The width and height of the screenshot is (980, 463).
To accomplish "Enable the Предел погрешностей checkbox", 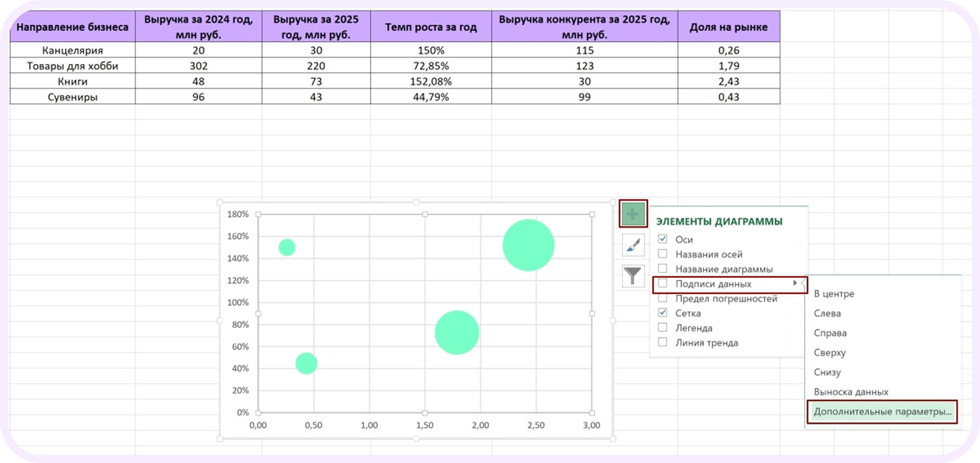I will click(x=662, y=299).
